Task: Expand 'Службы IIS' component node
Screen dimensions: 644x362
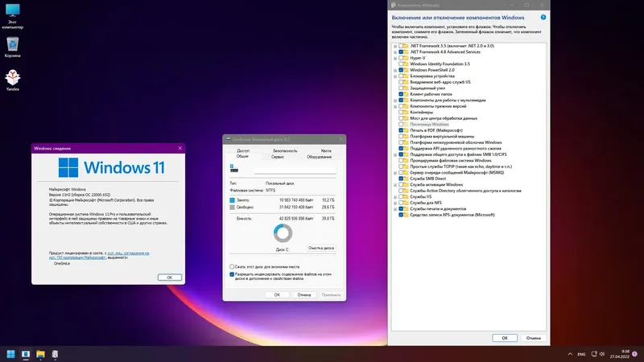Action: pos(395,195)
